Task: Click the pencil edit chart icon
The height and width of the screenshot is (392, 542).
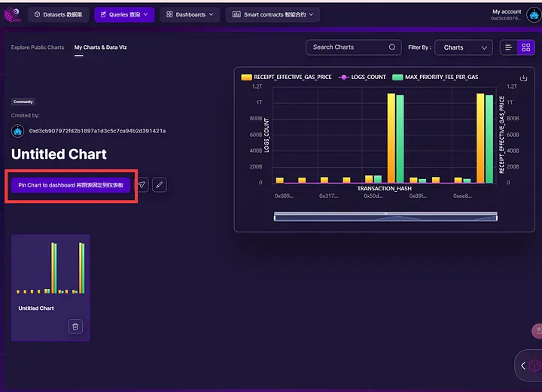Action: 159,185
